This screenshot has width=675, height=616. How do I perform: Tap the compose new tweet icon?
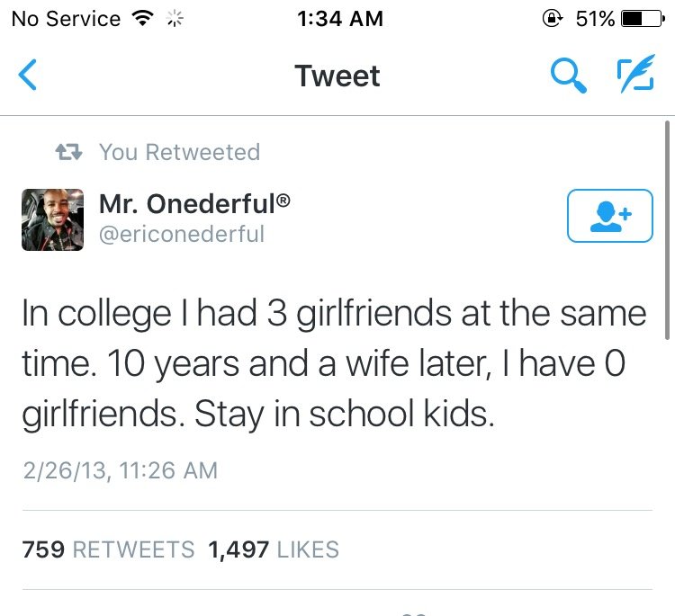(x=634, y=76)
